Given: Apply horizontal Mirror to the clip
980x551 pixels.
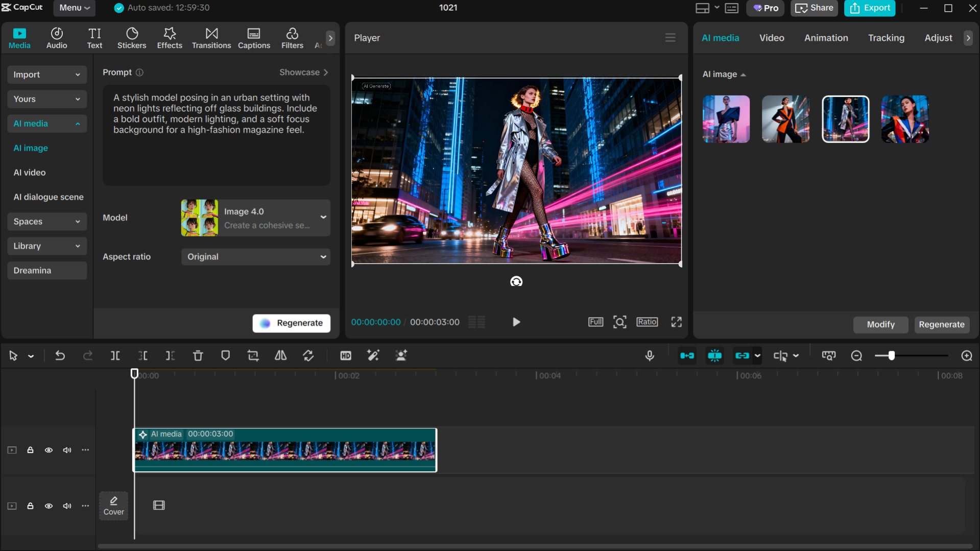Looking at the screenshot, I should 280,355.
